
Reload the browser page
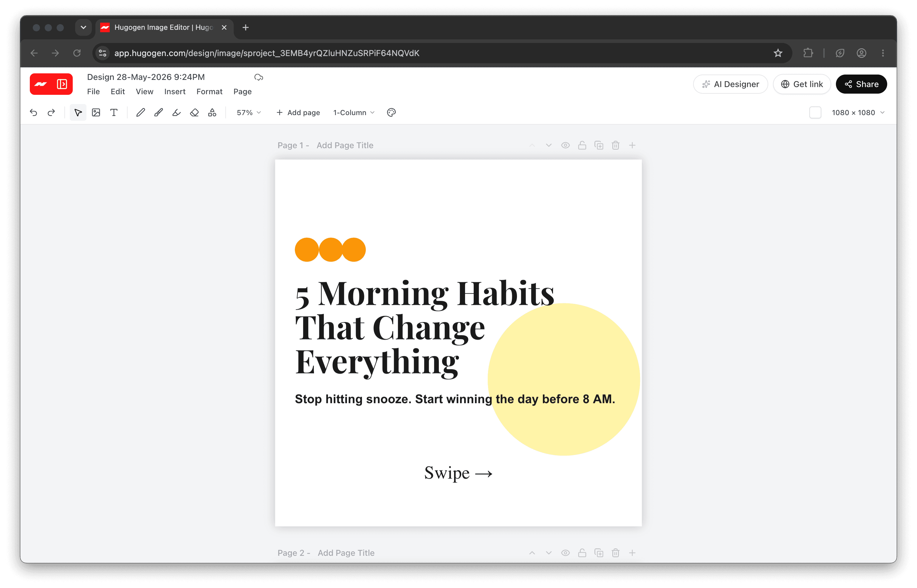77,53
